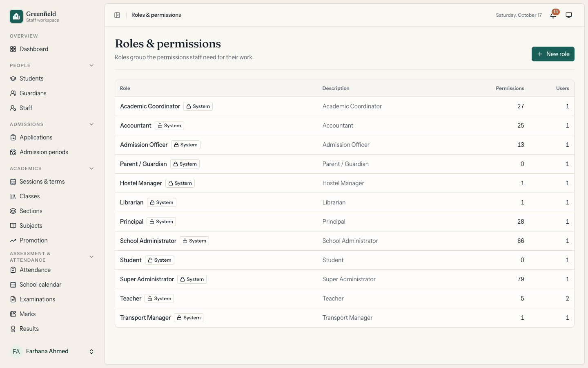Create a new role
This screenshot has height=368, width=588.
click(553, 54)
